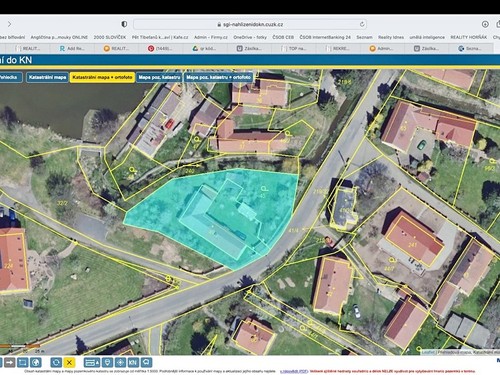Screen dimensions: 500x375
Task: Click the yellow X clear selection icon
Action: click(x=69, y=362)
